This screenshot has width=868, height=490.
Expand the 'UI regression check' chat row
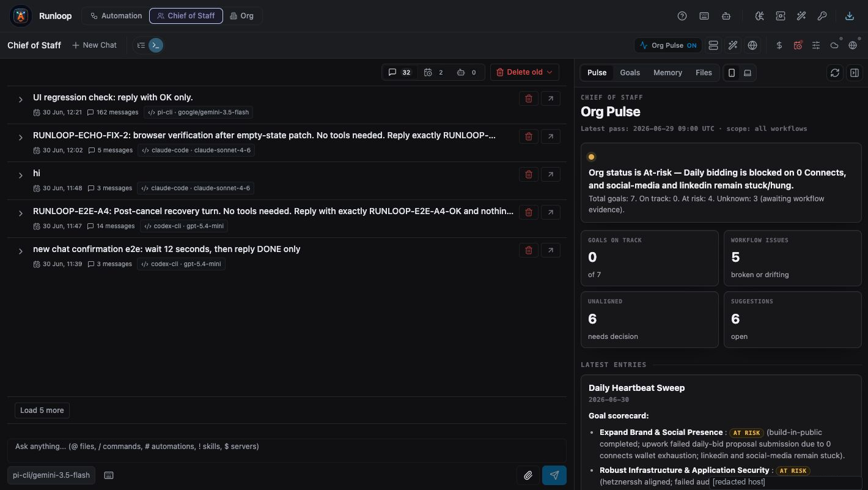20,100
